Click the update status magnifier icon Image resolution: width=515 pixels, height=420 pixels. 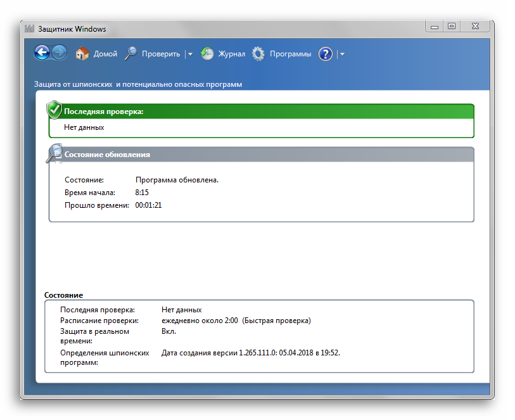tap(55, 153)
